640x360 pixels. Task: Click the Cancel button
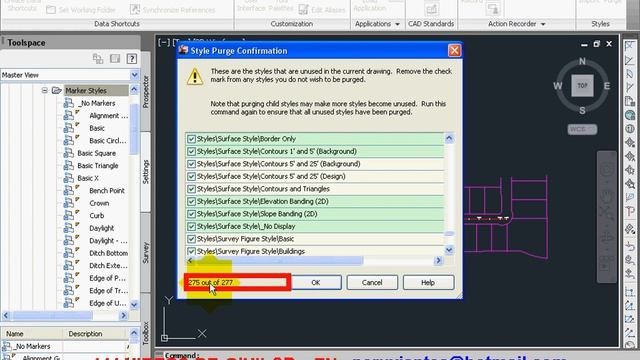click(372, 282)
